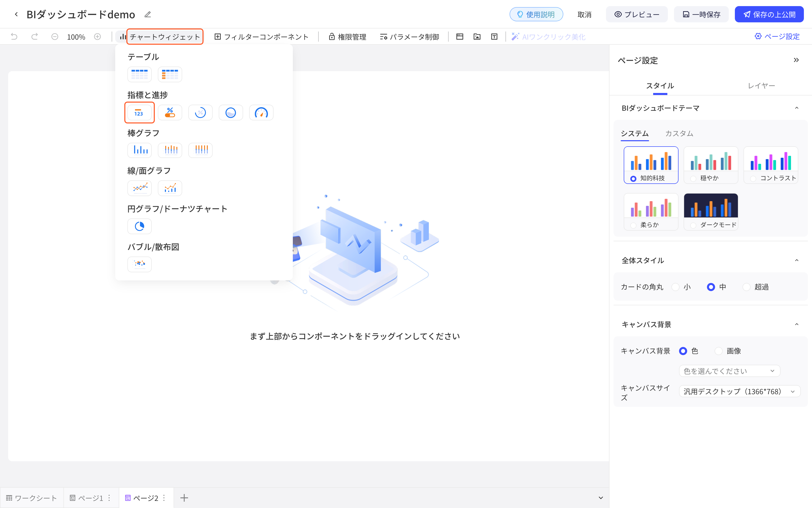
Task: Add the pie chart widget
Action: click(x=139, y=226)
